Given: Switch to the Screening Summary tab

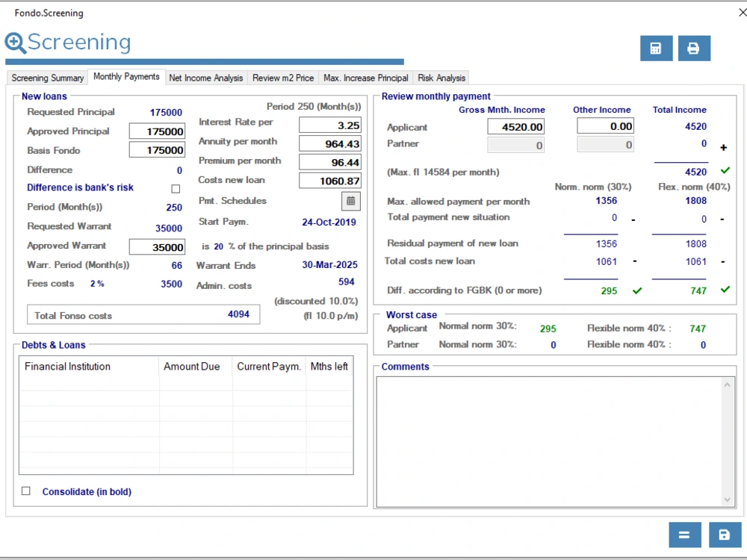Looking at the screenshot, I should [48, 78].
